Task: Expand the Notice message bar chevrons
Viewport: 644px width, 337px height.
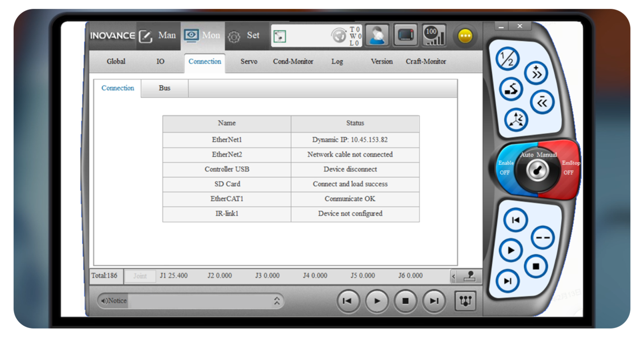Action: (x=277, y=301)
